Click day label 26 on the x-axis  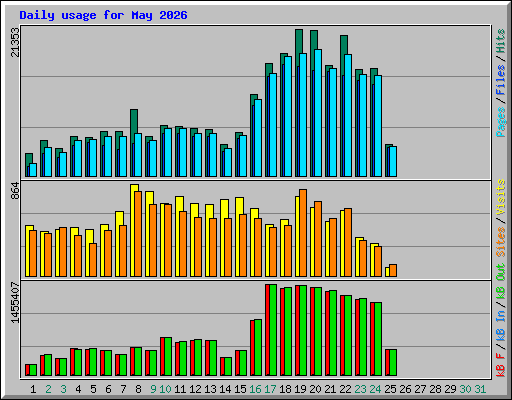coord(405,389)
